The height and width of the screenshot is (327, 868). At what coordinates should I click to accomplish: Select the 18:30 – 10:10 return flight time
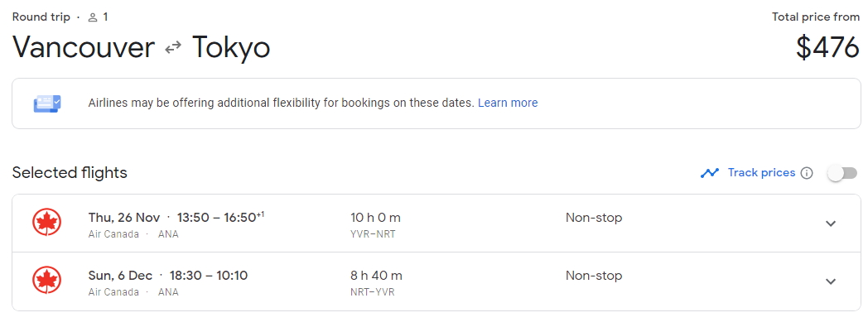[x=208, y=275]
